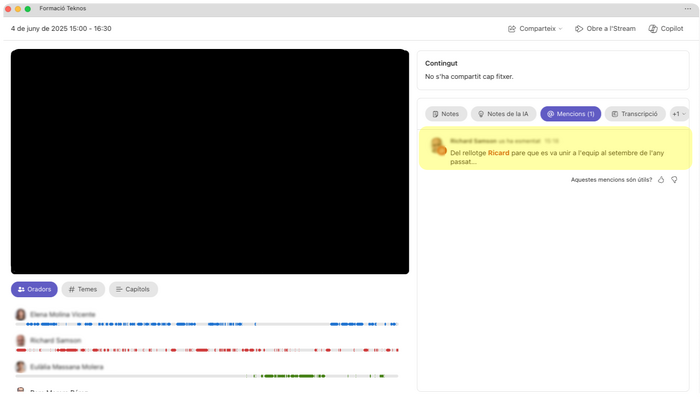Click Richard Samson's avatar in speakers list
Viewport: 700px width, 403px height.
tap(21, 341)
